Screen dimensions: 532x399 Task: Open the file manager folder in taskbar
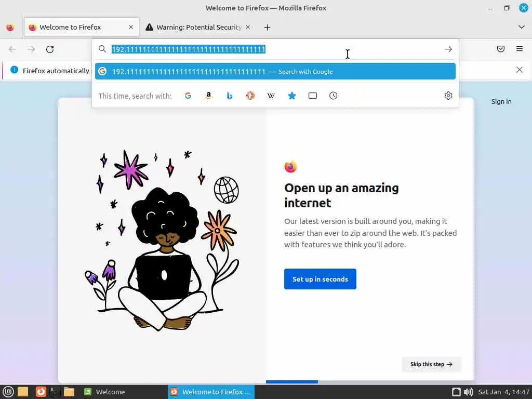[69, 392]
